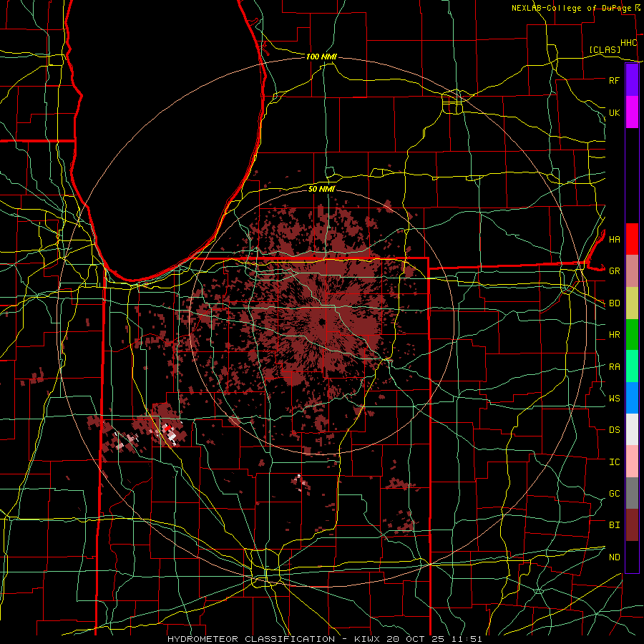Click the ND legend label
Viewport: 644px width, 644px height.
(614, 557)
